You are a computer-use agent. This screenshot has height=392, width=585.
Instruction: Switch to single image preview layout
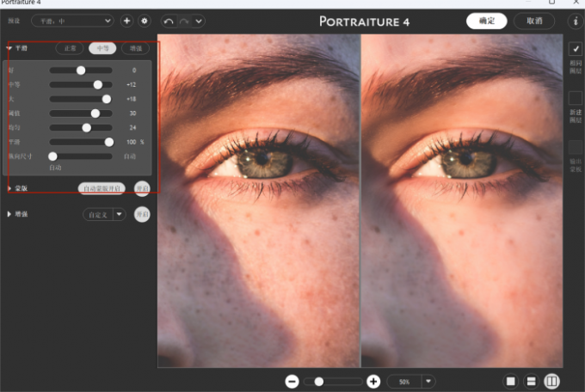pyautogui.click(x=510, y=381)
